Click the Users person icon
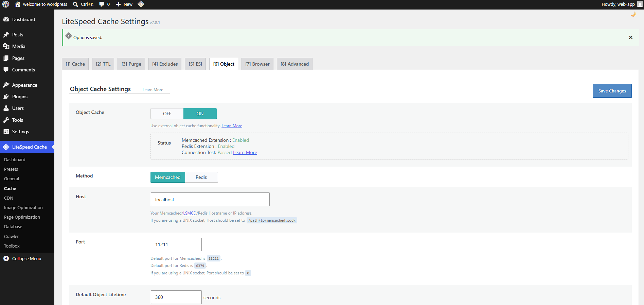The width and height of the screenshot is (644, 305). point(6,108)
